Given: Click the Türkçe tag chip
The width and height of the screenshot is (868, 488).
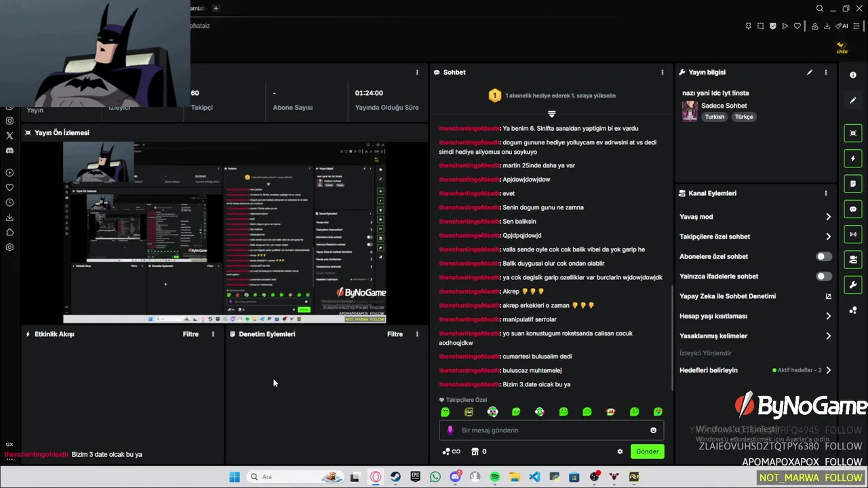Looking at the screenshot, I should 744,117.
